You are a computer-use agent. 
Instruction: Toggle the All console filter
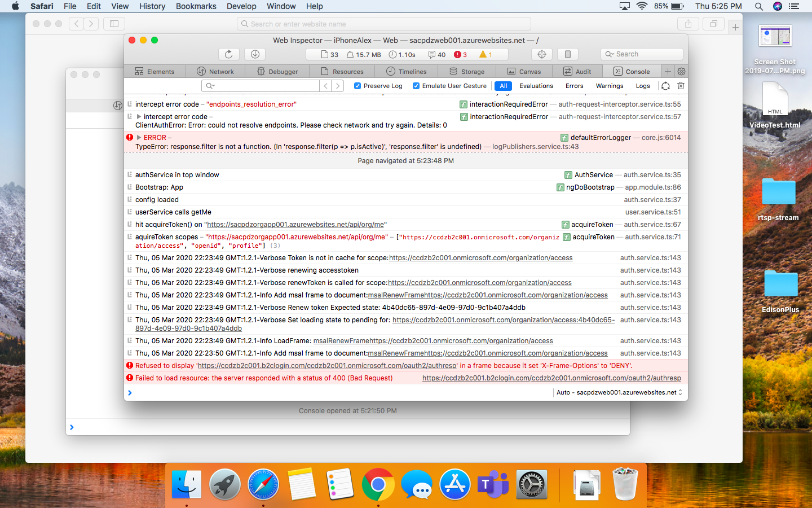503,86
